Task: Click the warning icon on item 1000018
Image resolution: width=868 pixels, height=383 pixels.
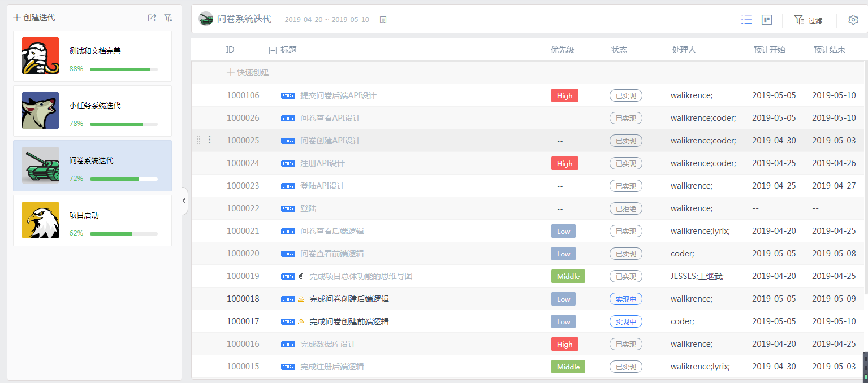Action: tap(301, 299)
